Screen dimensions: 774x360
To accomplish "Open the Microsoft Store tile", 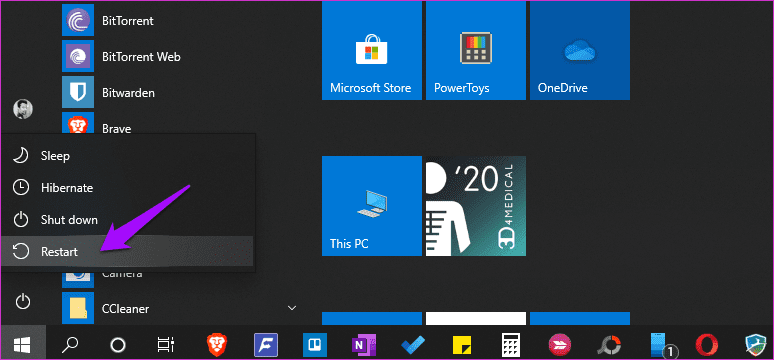I will coord(372,50).
